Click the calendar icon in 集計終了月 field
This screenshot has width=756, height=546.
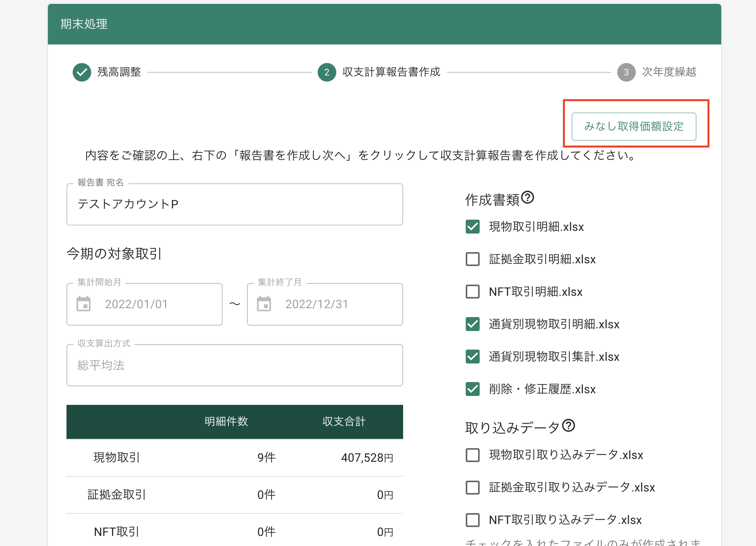pyautogui.click(x=264, y=304)
